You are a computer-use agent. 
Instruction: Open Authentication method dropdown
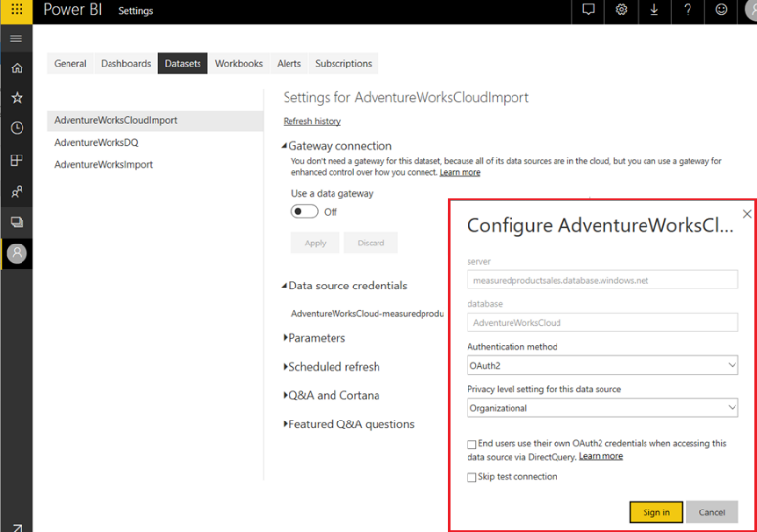pos(602,365)
